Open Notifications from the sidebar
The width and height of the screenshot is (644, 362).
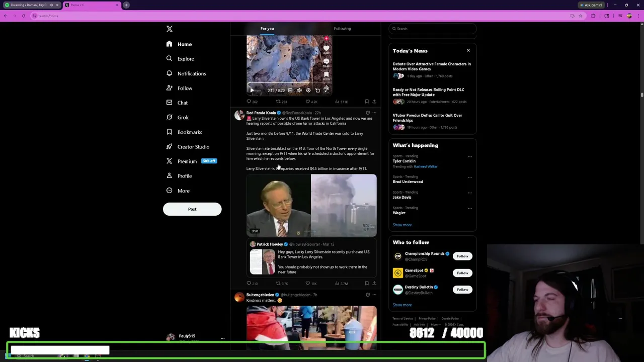(x=186, y=73)
